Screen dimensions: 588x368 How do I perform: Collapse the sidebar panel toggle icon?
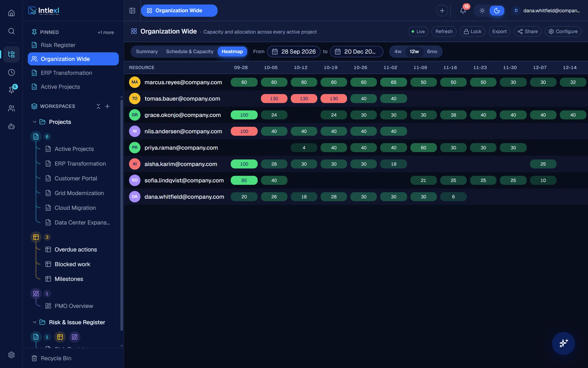coord(132,11)
